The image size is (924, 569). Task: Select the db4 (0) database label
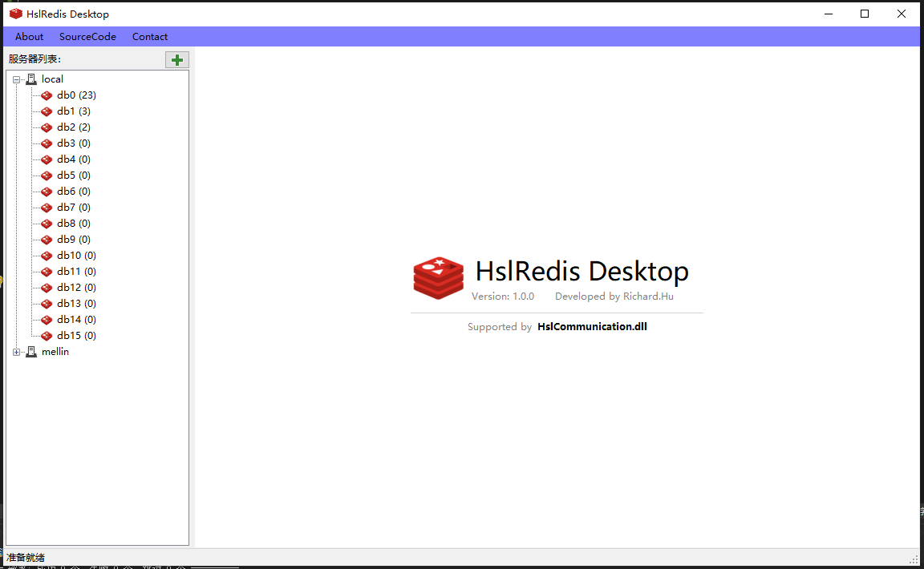pos(74,159)
